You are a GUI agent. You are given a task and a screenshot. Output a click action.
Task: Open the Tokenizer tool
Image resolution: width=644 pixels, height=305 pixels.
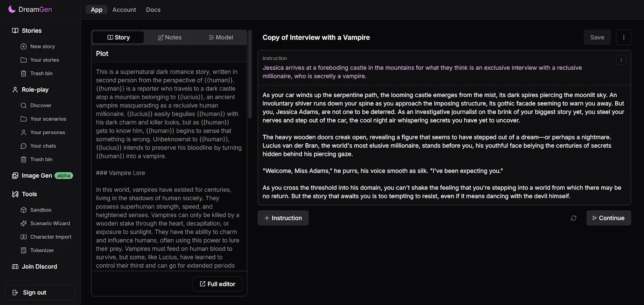[x=37, y=250]
